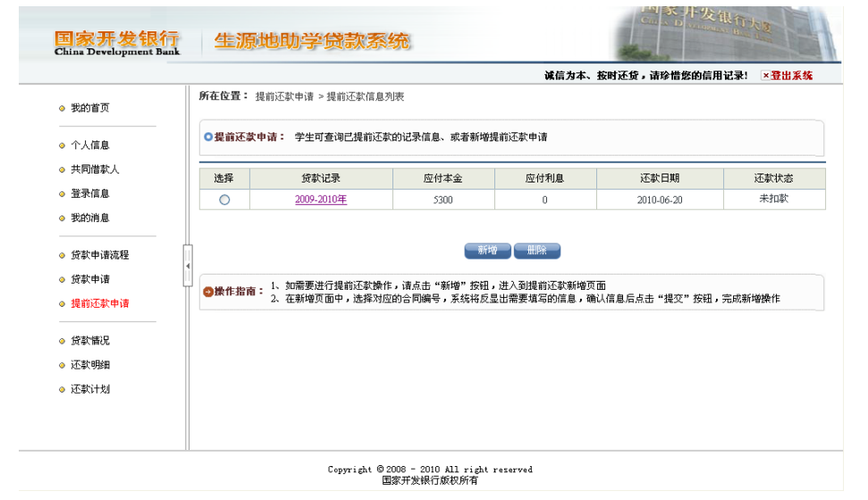Open 我的首页 in the sidebar
The width and height of the screenshot is (868, 500).
click(x=89, y=108)
